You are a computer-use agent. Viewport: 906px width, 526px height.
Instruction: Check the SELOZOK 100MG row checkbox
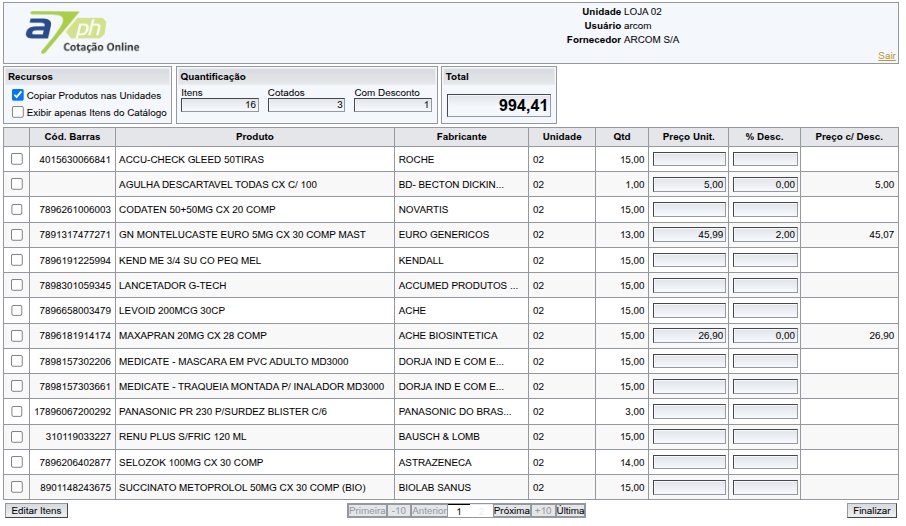coord(17,462)
